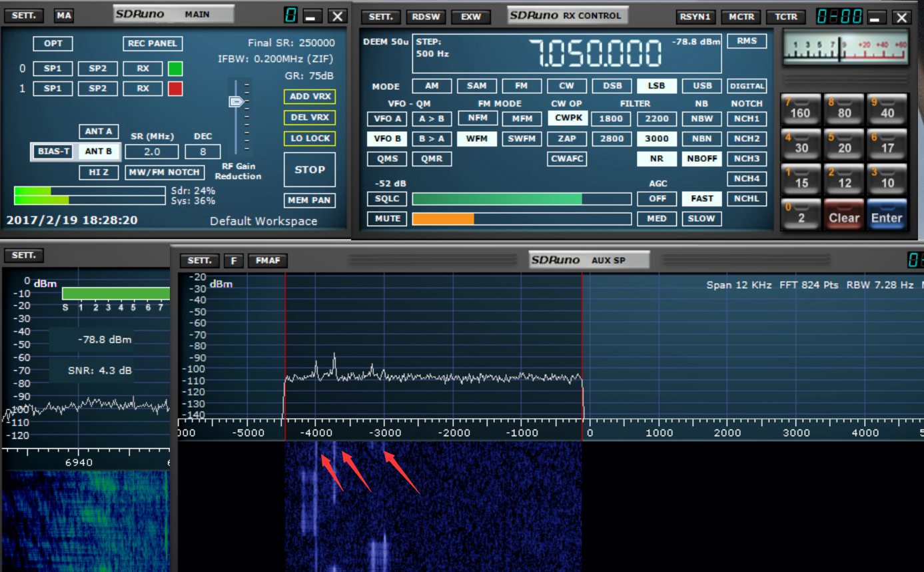
Task: Switch mode to AM
Action: 432,86
